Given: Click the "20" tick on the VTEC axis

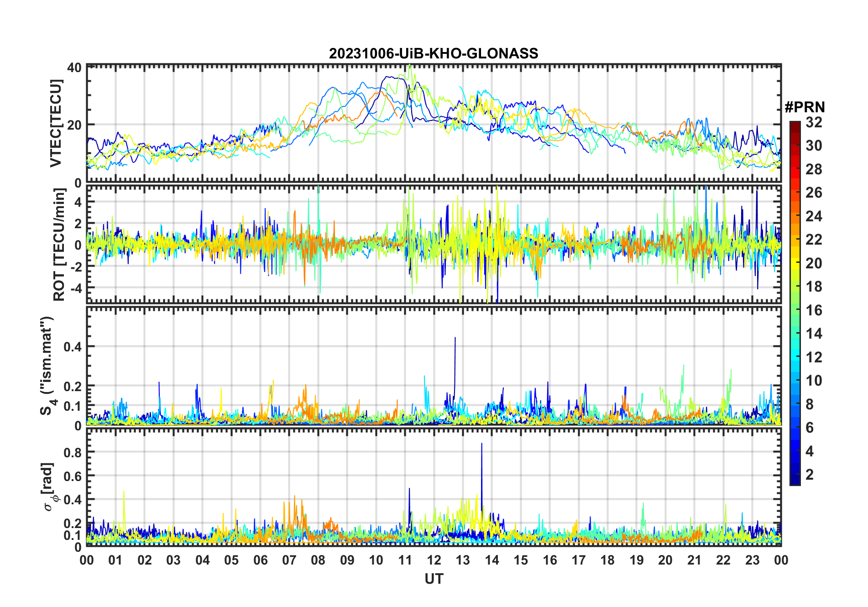Looking at the screenshot, I should pyautogui.click(x=74, y=125).
